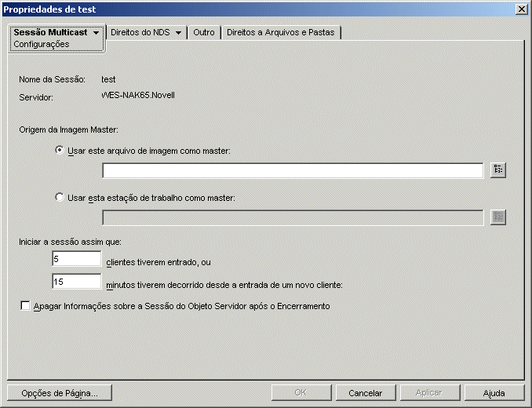Screen dimensions: 532x408
Task: Focus the clients count field showing 5
Action: pyautogui.click(x=77, y=259)
